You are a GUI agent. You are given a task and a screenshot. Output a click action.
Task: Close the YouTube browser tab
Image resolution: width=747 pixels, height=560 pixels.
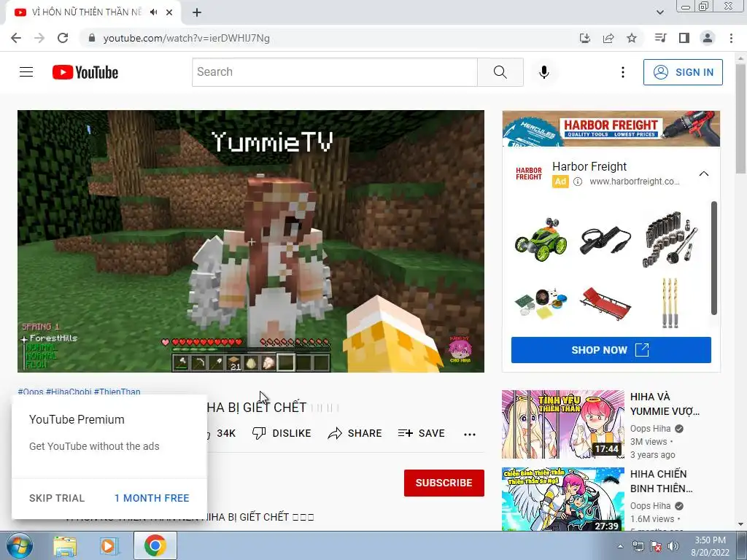point(169,12)
